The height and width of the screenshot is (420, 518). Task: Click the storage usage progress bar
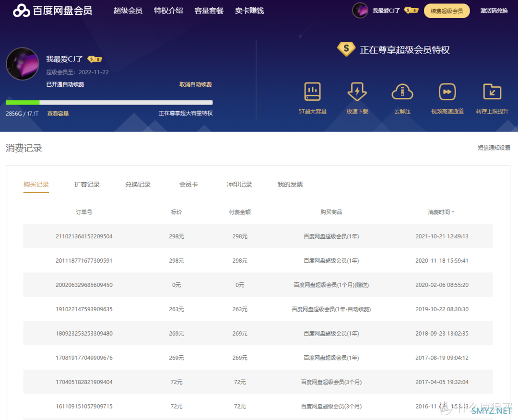click(109, 102)
